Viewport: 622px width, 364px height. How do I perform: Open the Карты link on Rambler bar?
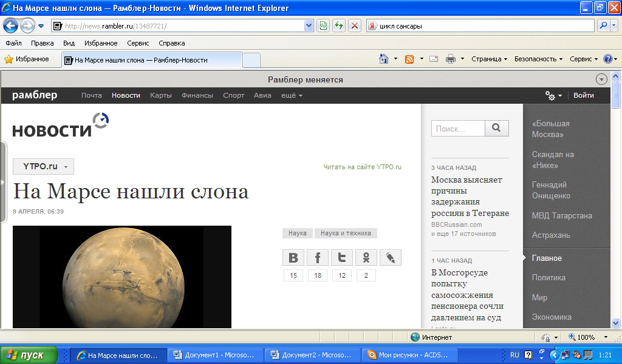pos(160,95)
